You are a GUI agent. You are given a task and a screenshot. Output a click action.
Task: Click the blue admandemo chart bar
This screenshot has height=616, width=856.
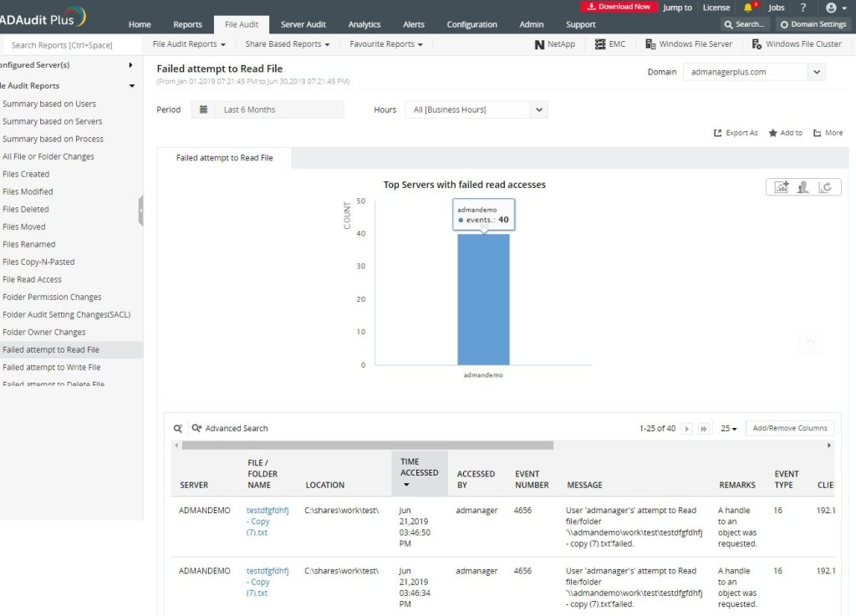[483, 299]
